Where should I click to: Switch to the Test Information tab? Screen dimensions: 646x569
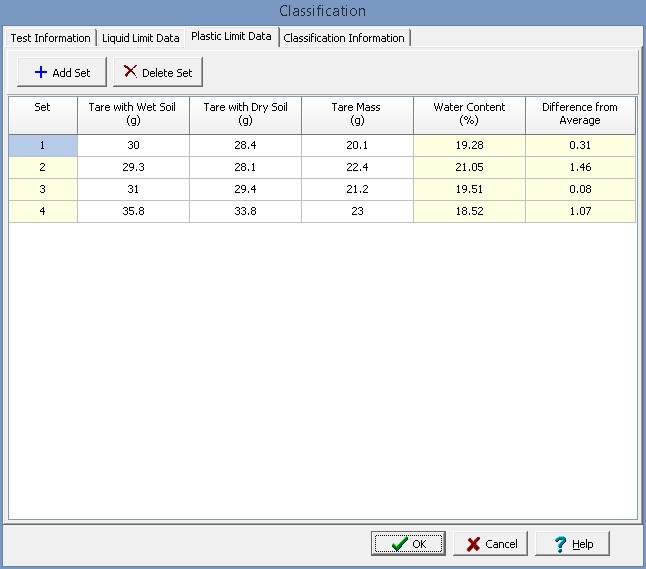50,38
